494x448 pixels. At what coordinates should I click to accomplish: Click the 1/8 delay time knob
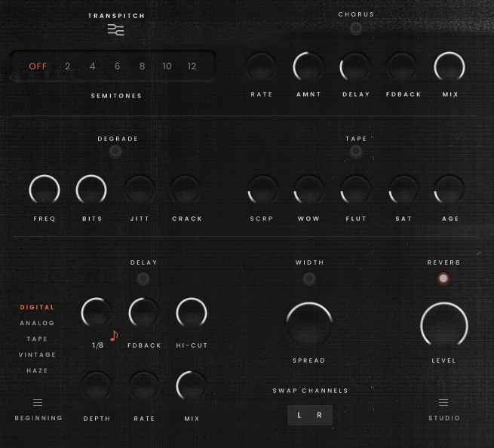tap(97, 313)
